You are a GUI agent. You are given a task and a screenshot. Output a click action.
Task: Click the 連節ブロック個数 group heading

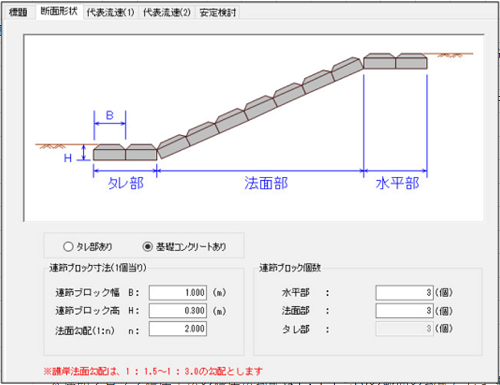[x=290, y=268]
